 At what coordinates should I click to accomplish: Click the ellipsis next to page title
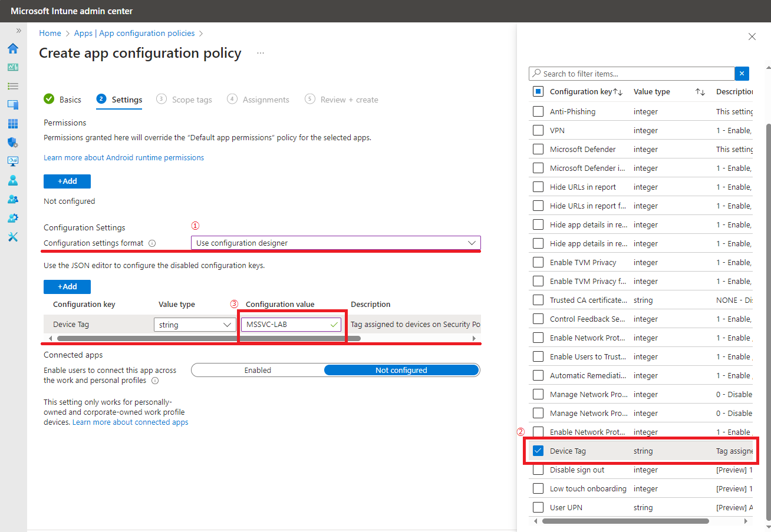coord(261,53)
